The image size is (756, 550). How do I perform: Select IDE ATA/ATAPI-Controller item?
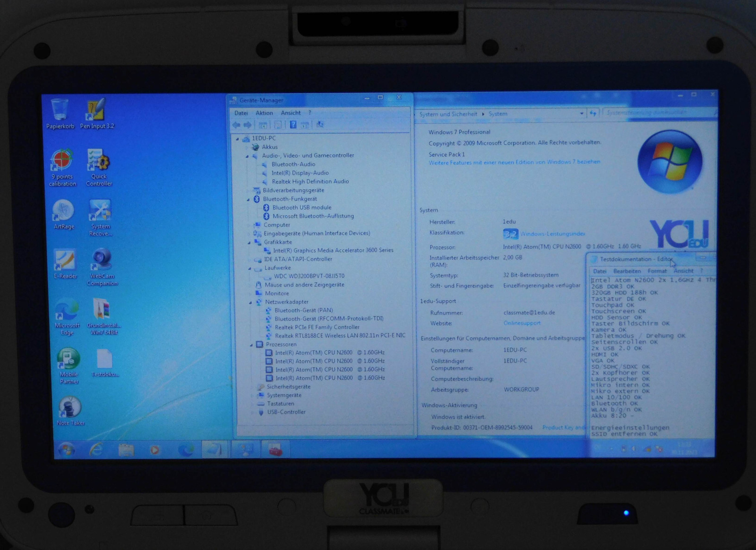[x=298, y=259]
